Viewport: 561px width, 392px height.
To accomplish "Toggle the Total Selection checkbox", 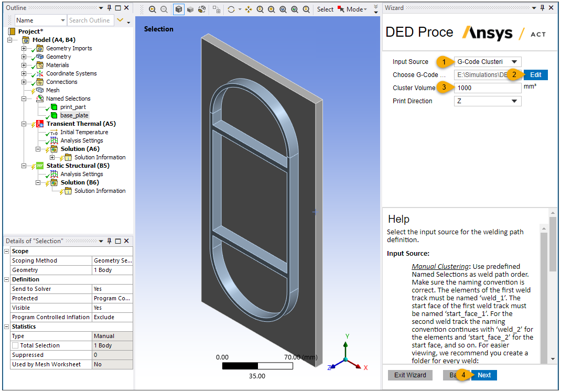I will tap(15, 346).
